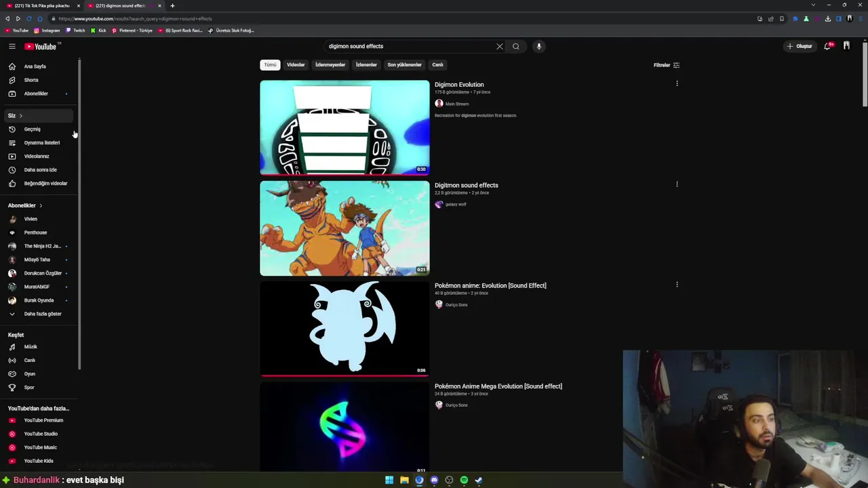Select the Videolar filter chip
The height and width of the screenshot is (488, 868).
[x=296, y=65]
